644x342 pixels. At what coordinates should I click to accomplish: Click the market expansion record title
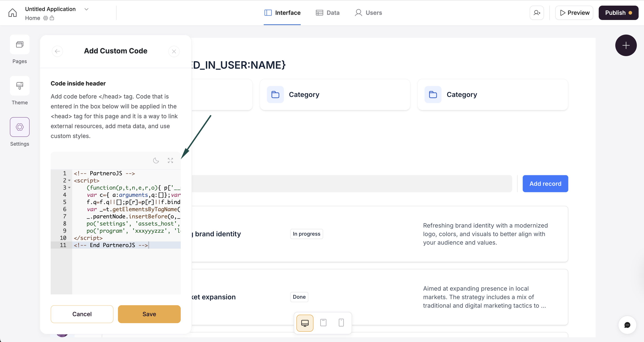pyautogui.click(x=214, y=297)
